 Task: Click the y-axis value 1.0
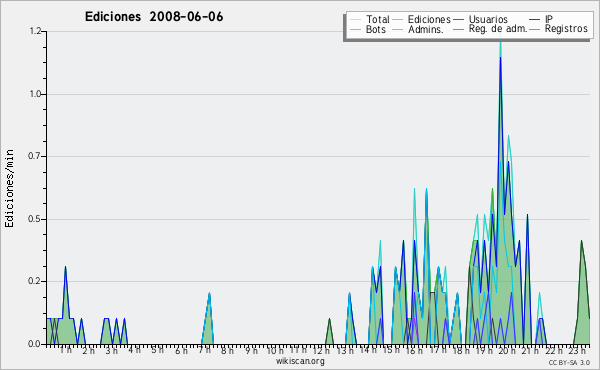click(x=35, y=94)
